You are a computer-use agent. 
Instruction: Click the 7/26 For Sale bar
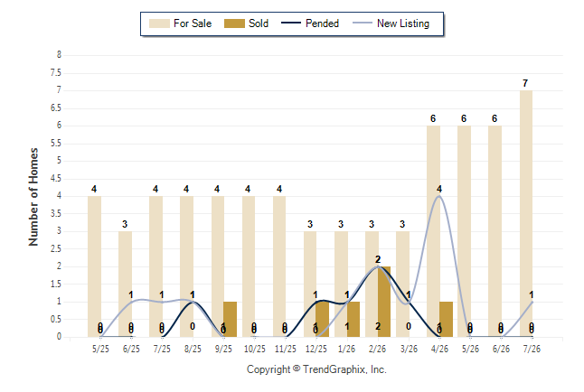pyautogui.click(x=526, y=214)
